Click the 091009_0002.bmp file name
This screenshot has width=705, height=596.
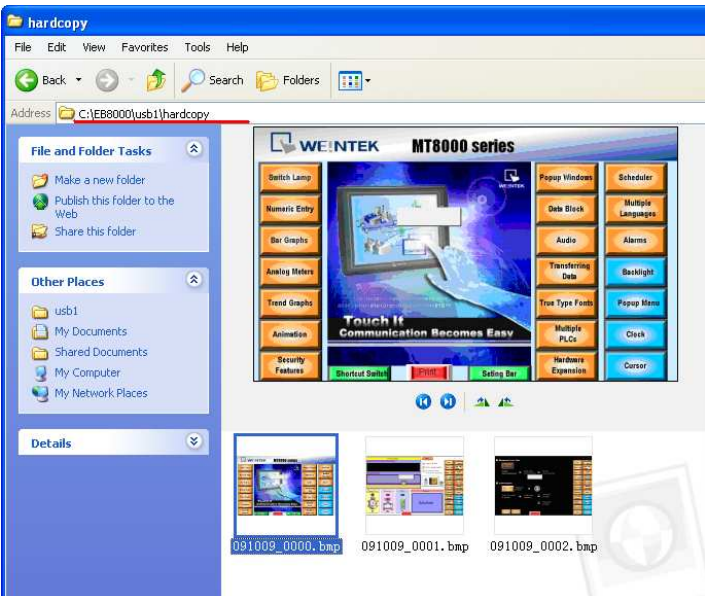(x=543, y=547)
